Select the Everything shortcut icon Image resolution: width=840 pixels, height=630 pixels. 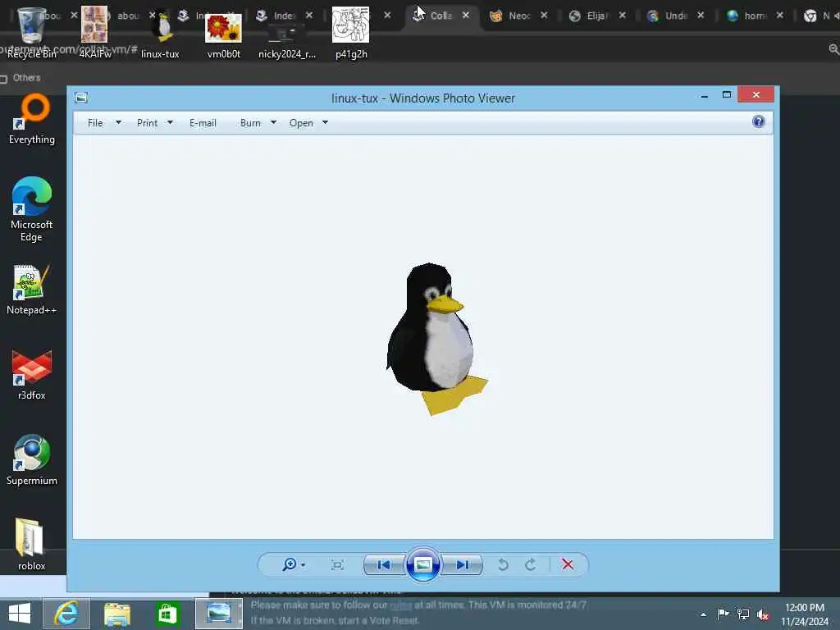click(32, 119)
